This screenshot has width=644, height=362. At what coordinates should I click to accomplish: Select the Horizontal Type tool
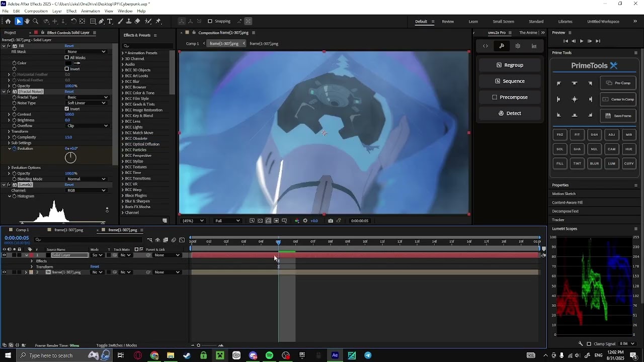pyautogui.click(x=110, y=21)
